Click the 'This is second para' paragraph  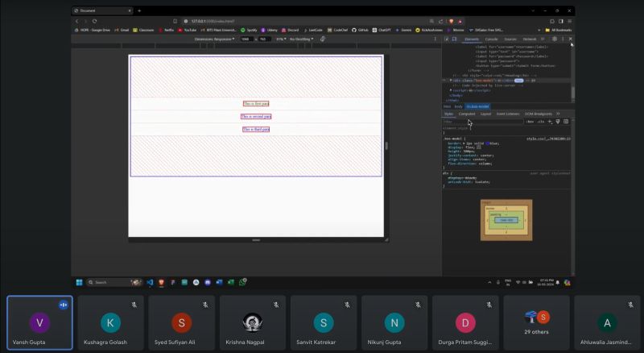tap(256, 116)
